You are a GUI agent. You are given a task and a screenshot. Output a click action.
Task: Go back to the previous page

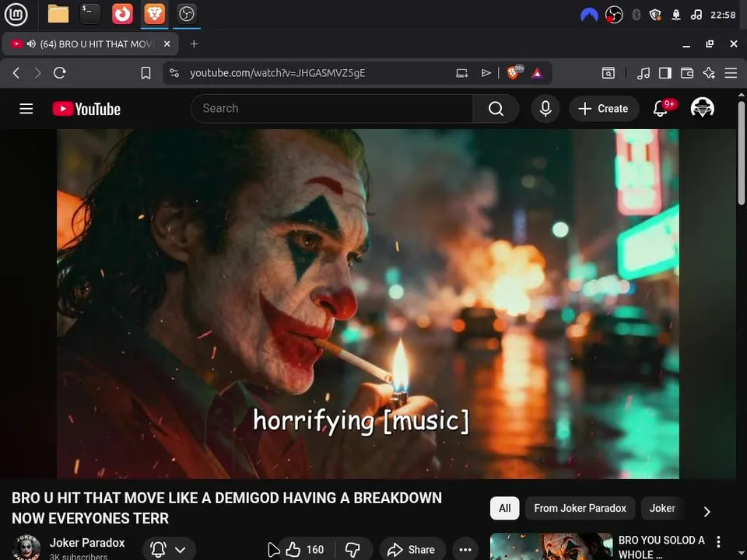point(16,73)
